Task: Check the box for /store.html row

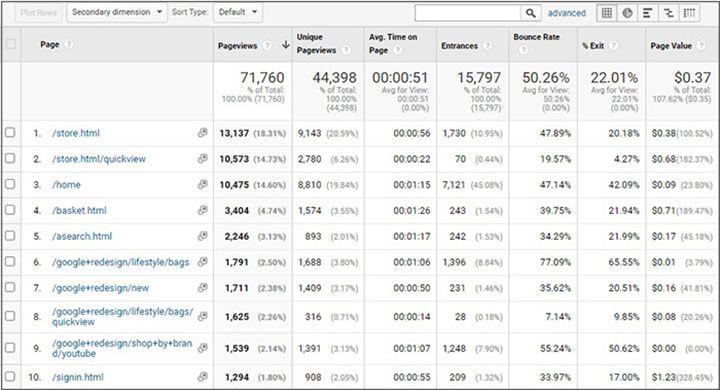Action: 10,133
